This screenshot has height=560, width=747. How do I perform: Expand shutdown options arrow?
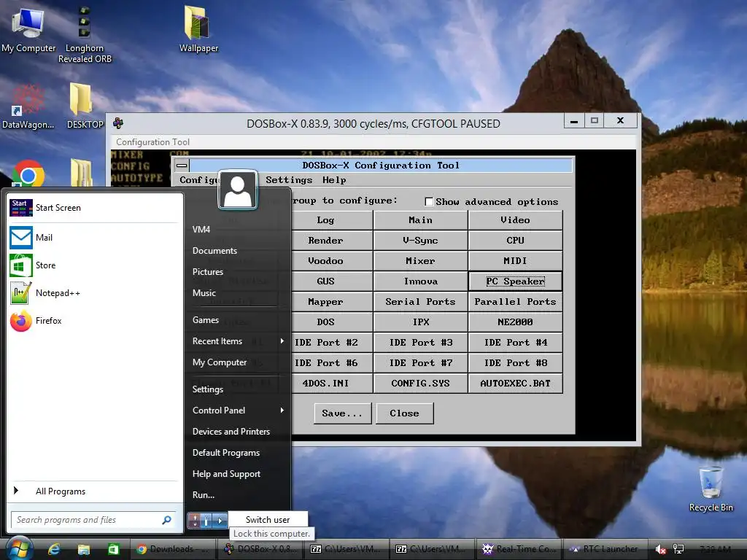(220, 521)
